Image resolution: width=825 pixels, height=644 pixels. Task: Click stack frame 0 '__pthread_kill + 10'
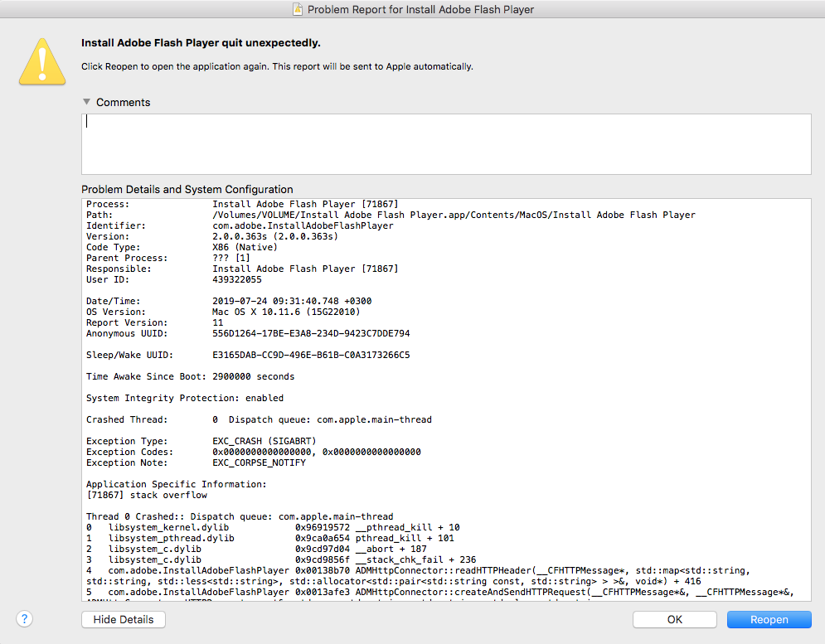point(408,528)
